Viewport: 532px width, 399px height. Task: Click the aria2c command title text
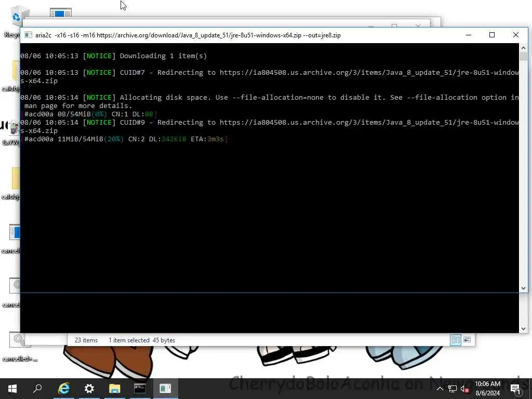click(188, 35)
